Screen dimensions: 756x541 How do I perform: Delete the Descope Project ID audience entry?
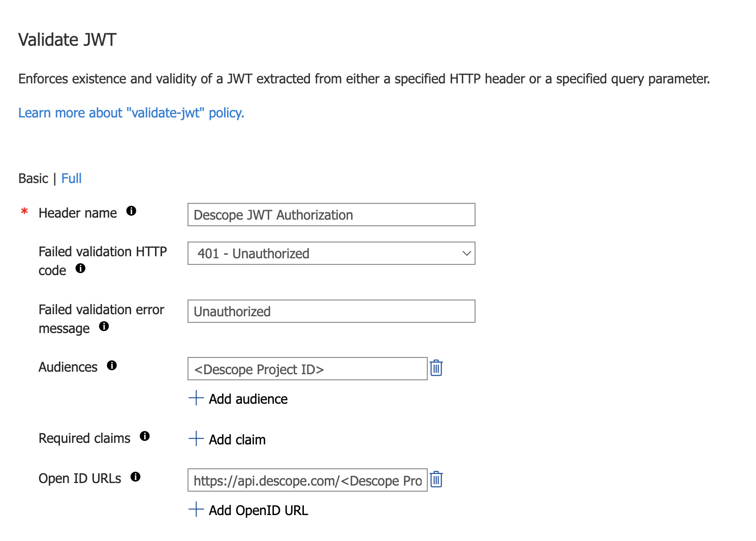click(436, 368)
